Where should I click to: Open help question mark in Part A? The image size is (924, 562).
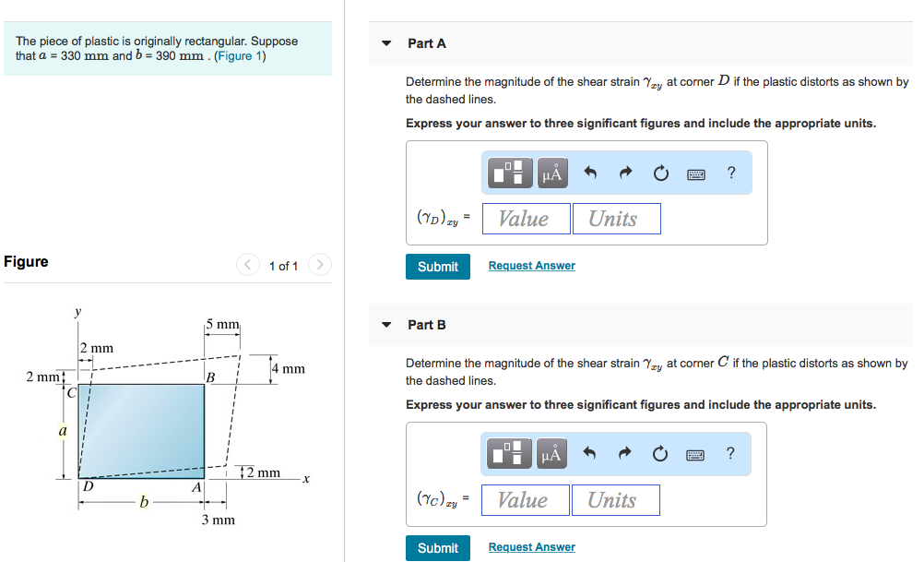[731, 173]
